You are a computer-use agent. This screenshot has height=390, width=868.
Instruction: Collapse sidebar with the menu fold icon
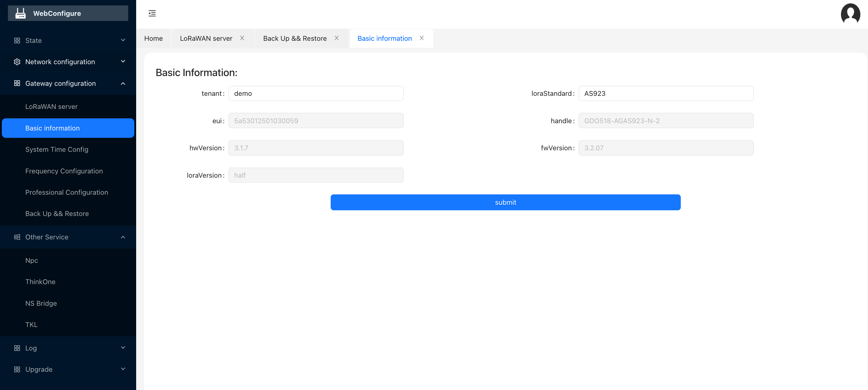point(152,13)
